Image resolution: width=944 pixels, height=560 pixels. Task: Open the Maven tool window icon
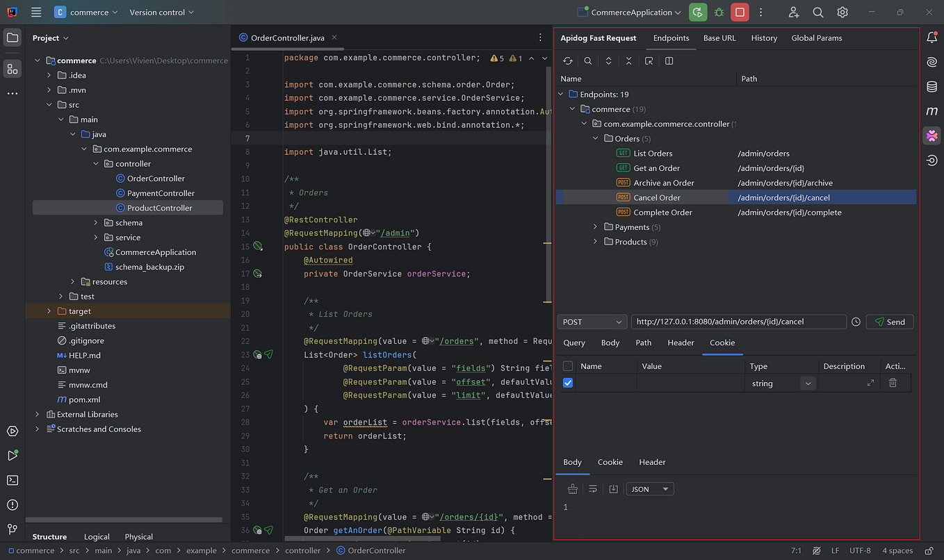click(x=931, y=111)
